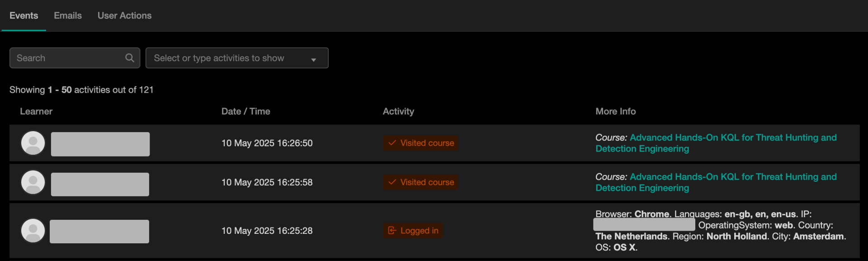Click the Logged in activity badge

[x=413, y=231]
